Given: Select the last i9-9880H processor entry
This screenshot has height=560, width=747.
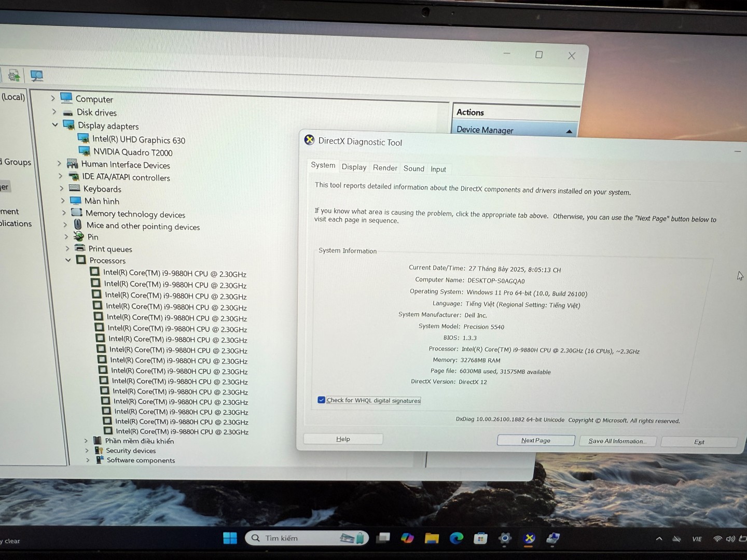Looking at the screenshot, I should click(x=182, y=431).
